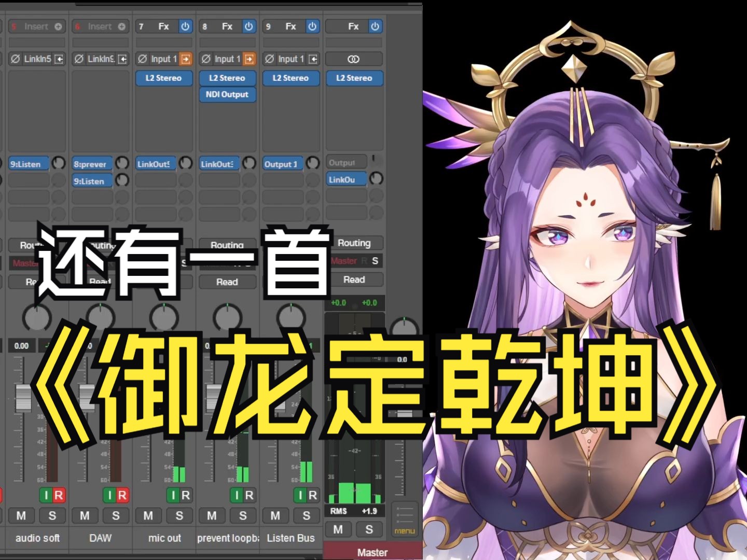Image resolution: width=747 pixels, height=560 pixels.
Task: Open channel 8 Input 1 selector
Action: click(x=227, y=59)
